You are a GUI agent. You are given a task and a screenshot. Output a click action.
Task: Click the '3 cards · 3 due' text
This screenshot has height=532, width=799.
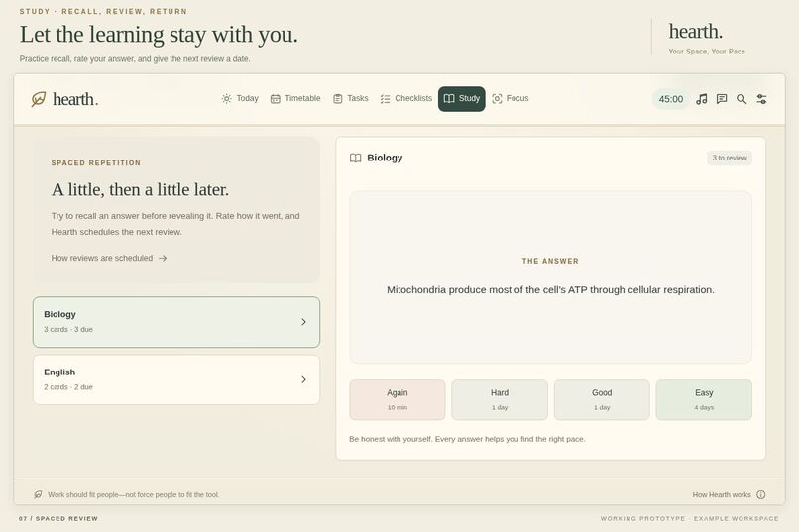pos(68,329)
